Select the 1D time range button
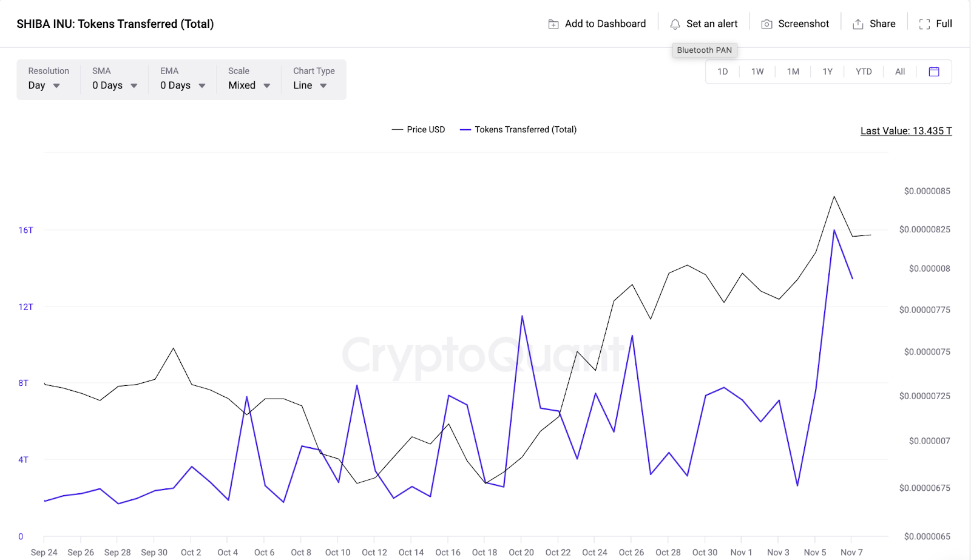The image size is (971, 560). 723,72
